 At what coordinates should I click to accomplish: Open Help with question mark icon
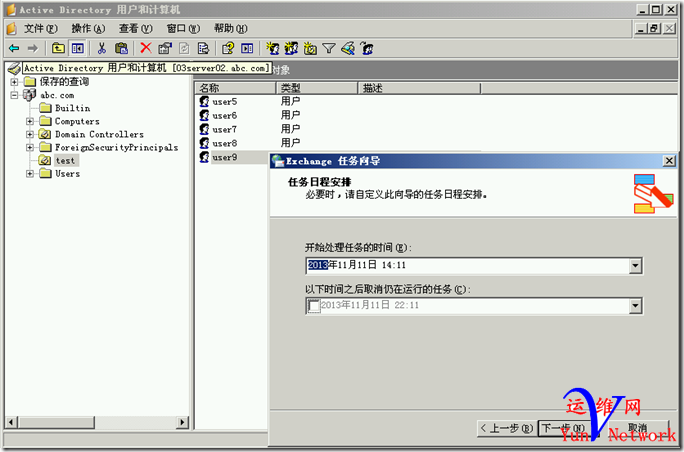tap(228, 48)
